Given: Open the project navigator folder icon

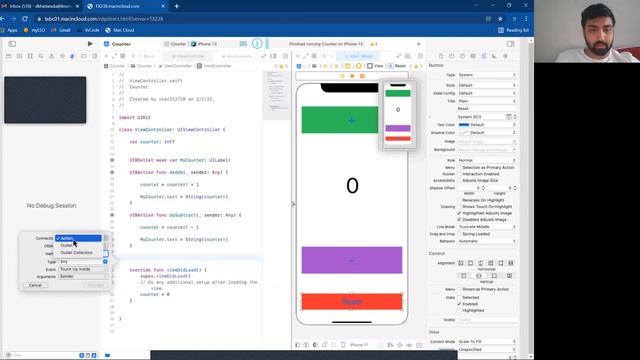Looking at the screenshot, I should tap(9, 56).
